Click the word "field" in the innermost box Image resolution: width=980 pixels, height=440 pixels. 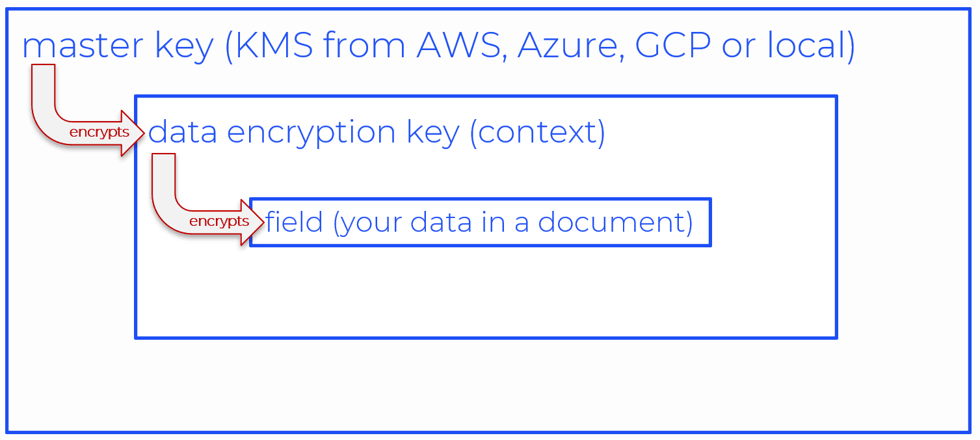[294, 222]
